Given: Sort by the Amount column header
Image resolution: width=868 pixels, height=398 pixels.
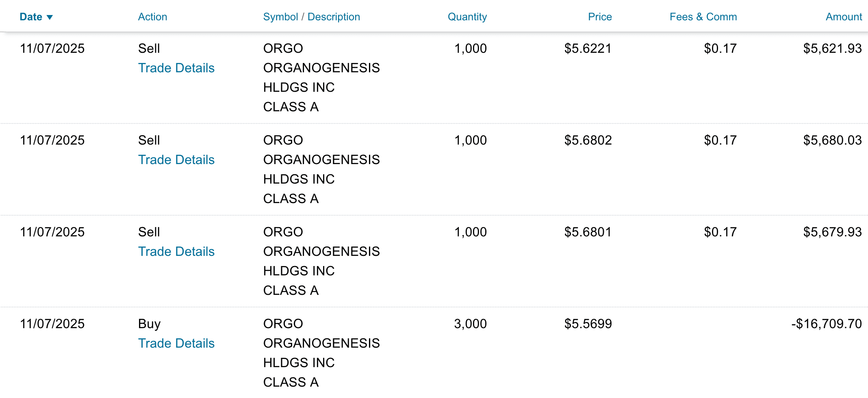Looking at the screenshot, I should pyautogui.click(x=844, y=17).
